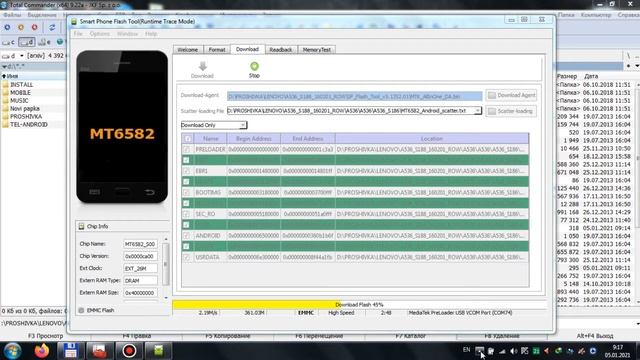The image size is (640, 360).
Task: Click the refresh arrows icon in Total Commander
Action: click(x=52, y=27)
